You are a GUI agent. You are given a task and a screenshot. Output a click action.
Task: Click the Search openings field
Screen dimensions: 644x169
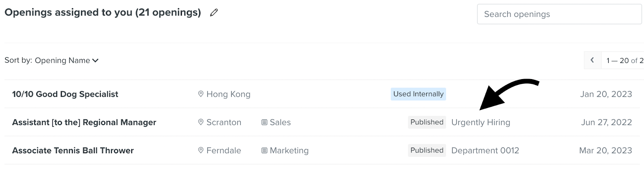click(x=559, y=14)
